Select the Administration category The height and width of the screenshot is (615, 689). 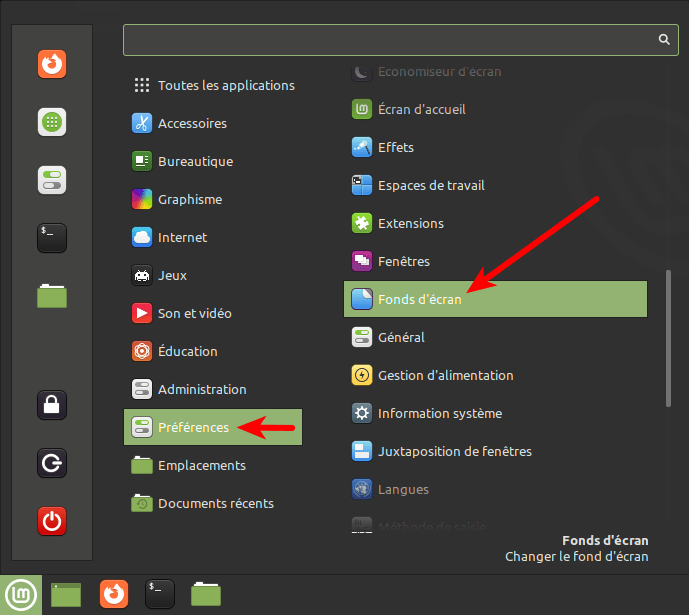(x=202, y=389)
